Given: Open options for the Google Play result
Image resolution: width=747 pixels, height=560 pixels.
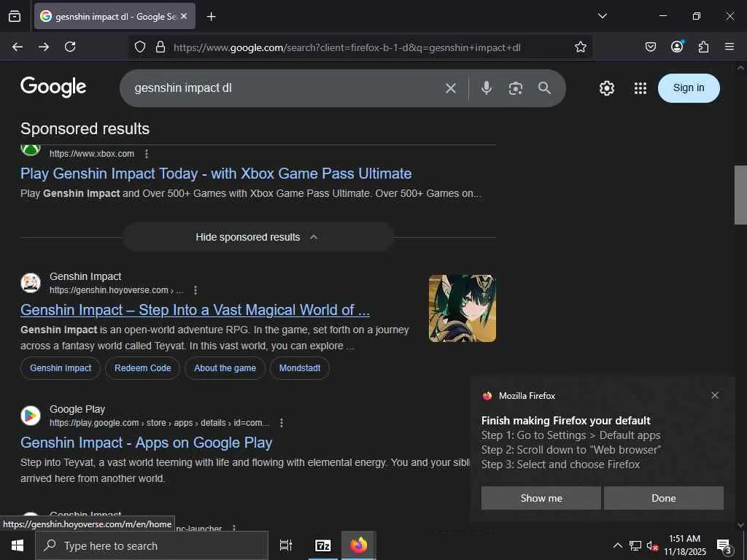Looking at the screenshot, I should coord(282,423).
